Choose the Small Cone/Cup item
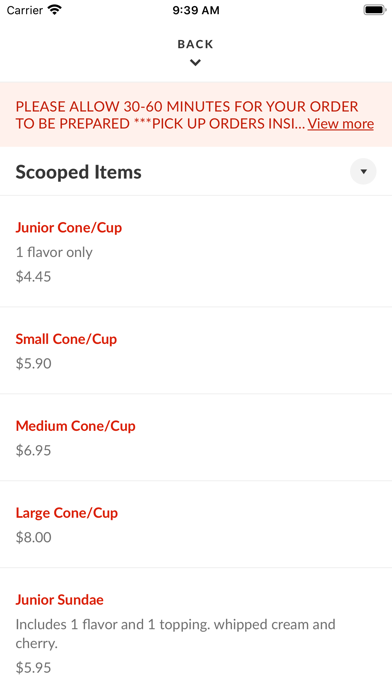This screenshot has height=696, width=392. 196,351
